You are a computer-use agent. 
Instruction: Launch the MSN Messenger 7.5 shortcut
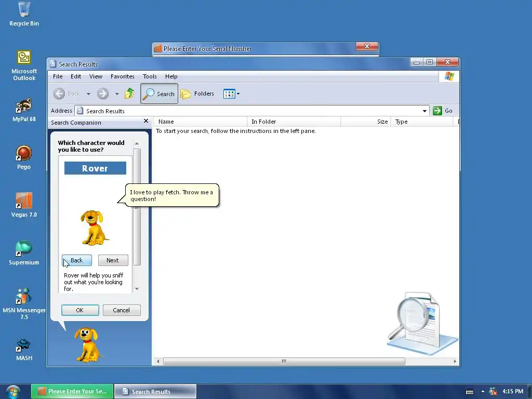point(24,304)
